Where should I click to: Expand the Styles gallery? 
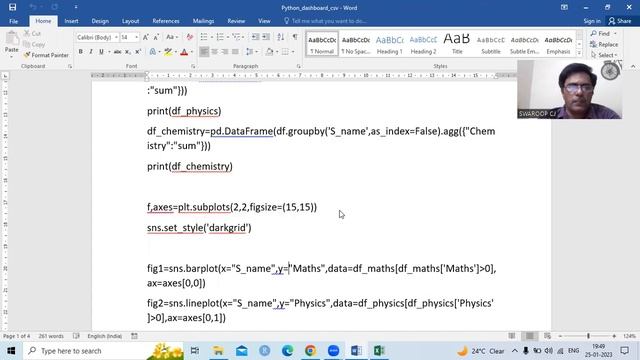click(579, 53)
